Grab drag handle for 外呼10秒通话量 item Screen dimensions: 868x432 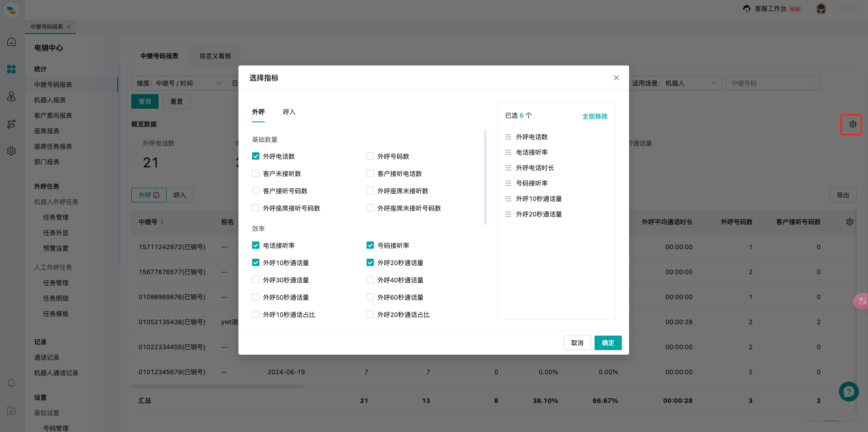[x=508, y=199]
